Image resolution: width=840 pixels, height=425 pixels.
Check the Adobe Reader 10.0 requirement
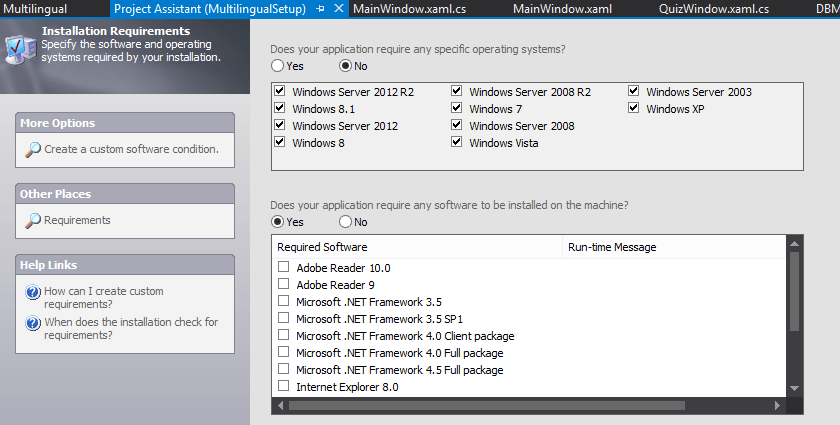coord(284,267)
